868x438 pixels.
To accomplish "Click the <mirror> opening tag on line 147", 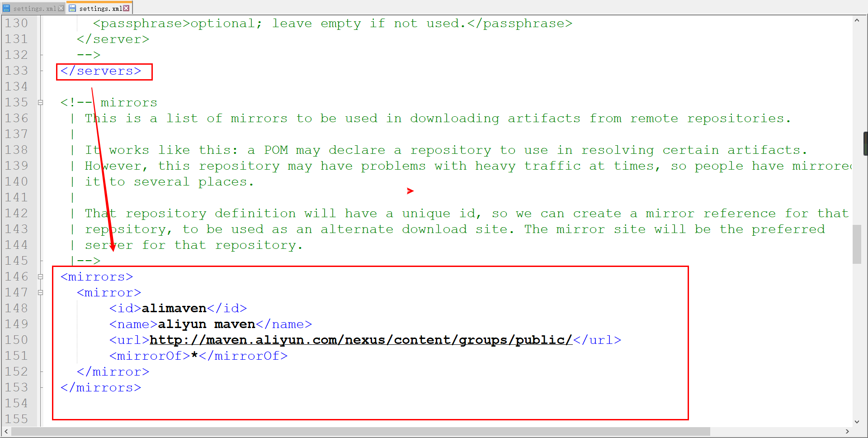I will pyautogui.click(x=109, y=293).
